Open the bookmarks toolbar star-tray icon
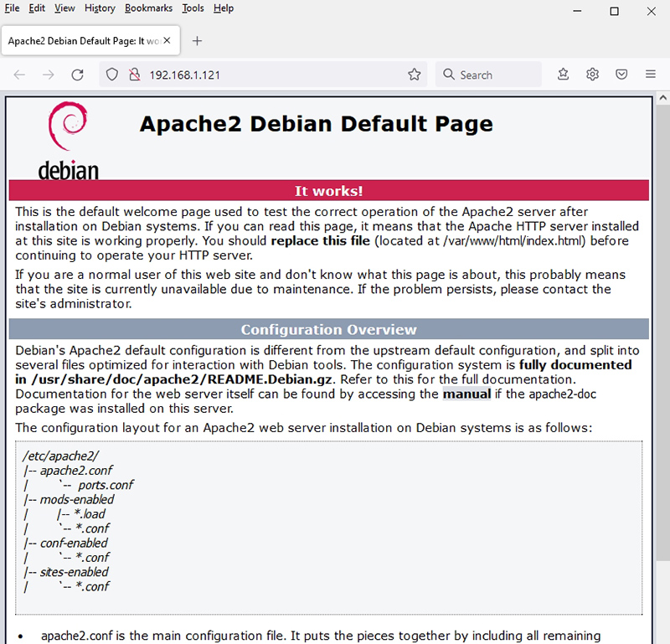This screenshot has height=644, width=670. click(x=563, y=75)
